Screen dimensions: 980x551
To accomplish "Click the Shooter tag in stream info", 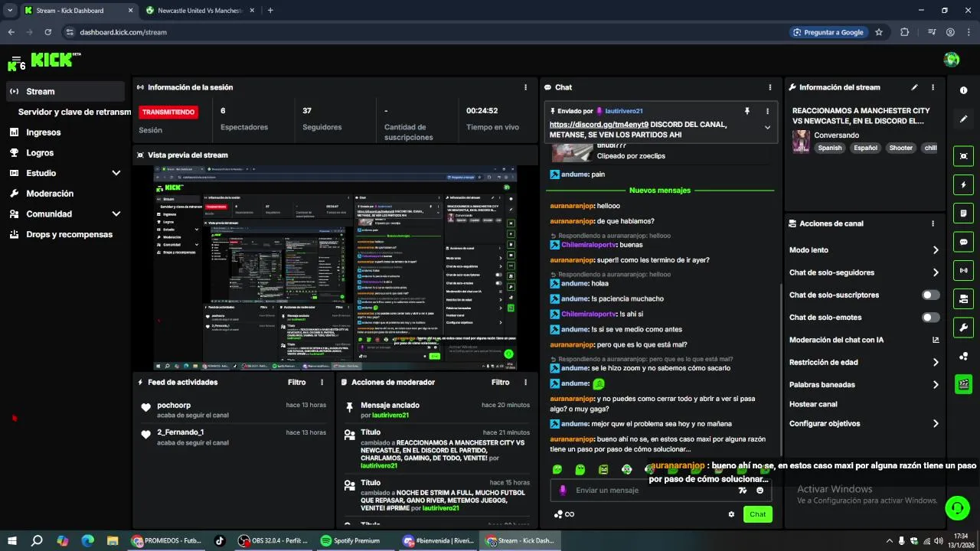I will [901, 148].
